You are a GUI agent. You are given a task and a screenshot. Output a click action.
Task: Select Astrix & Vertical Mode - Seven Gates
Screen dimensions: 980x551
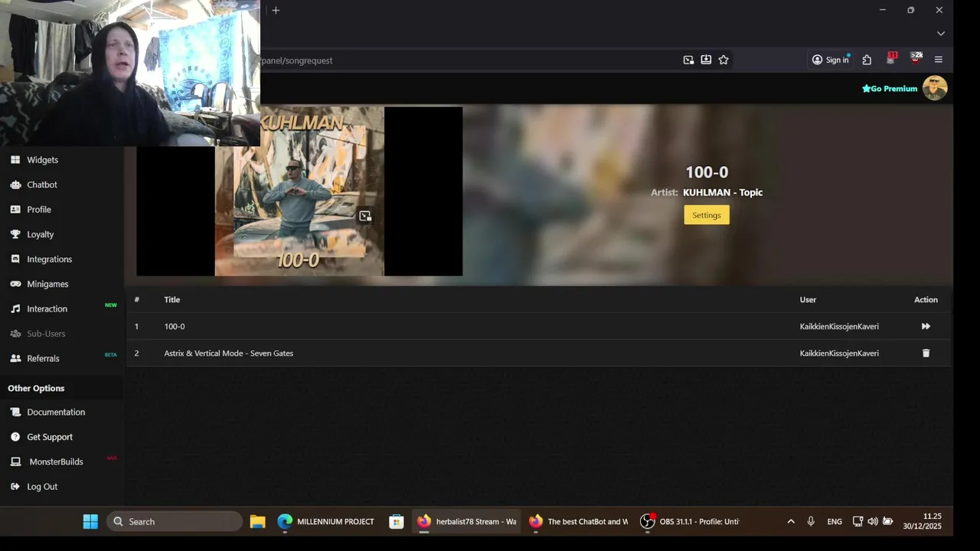[x=229, y=354]
